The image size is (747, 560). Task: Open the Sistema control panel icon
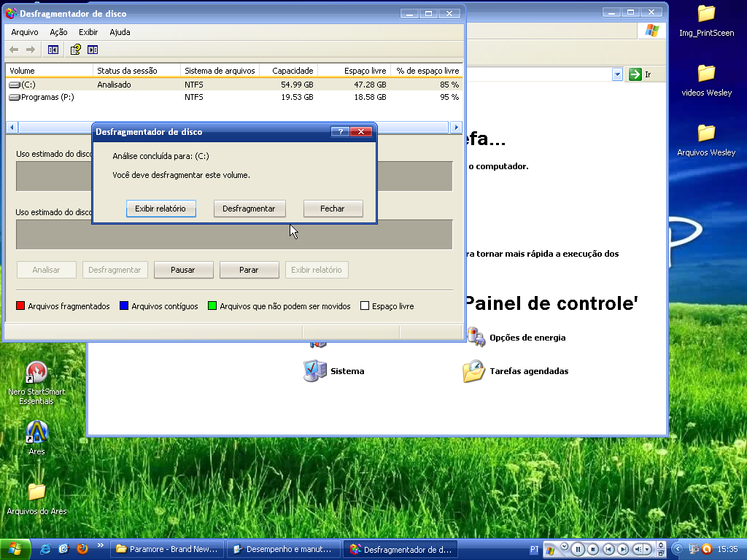coord(315,371)
